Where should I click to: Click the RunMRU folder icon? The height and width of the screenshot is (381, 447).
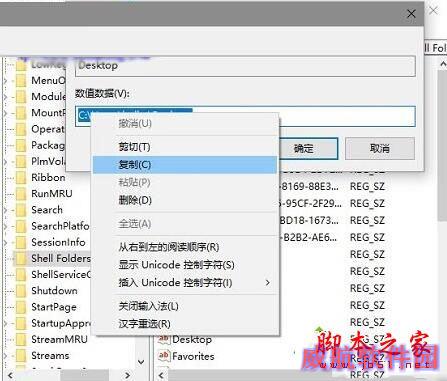(x=21, y=194)
